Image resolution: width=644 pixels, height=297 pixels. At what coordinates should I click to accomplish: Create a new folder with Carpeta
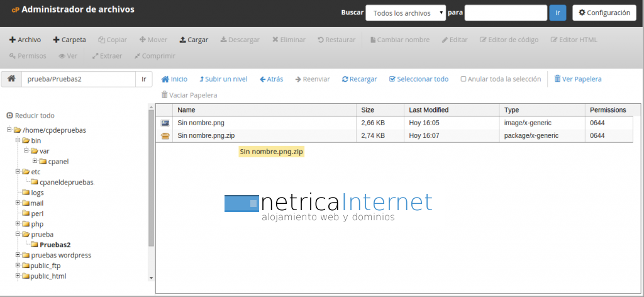(x=69, y=40)
